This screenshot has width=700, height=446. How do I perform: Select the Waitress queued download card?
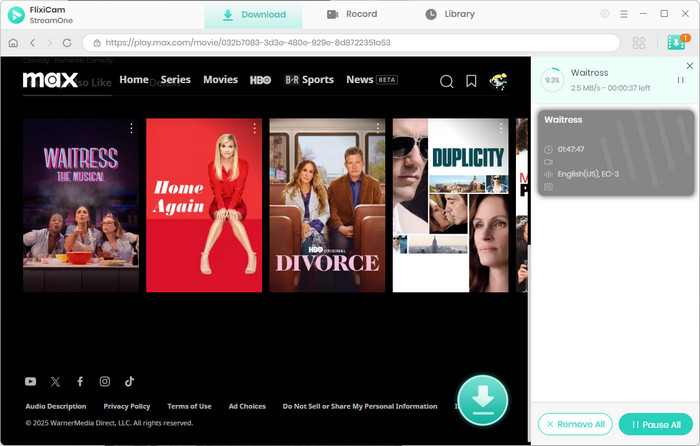click(616, 153)
